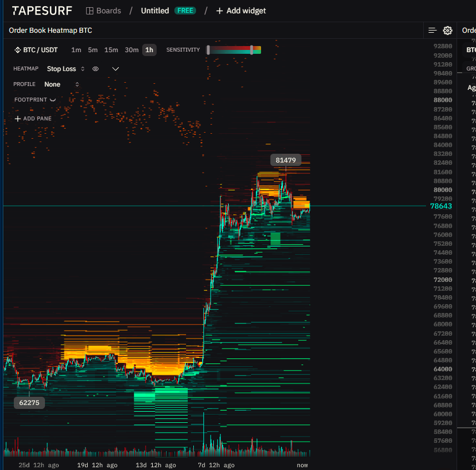Switch to the 1m timeframe
Image resolution: width=476 pixels, height=470 pixels.
coord(76,50)
